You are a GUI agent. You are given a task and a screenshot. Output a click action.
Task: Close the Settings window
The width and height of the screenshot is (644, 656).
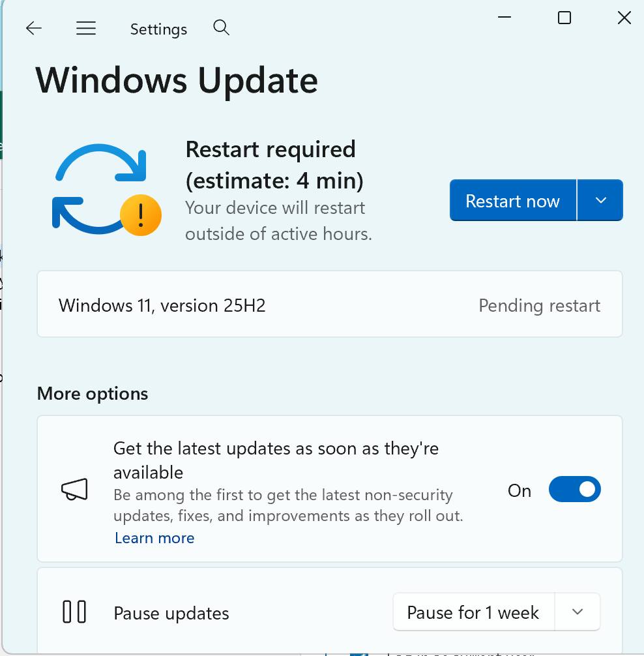click(x=624, y=18)
